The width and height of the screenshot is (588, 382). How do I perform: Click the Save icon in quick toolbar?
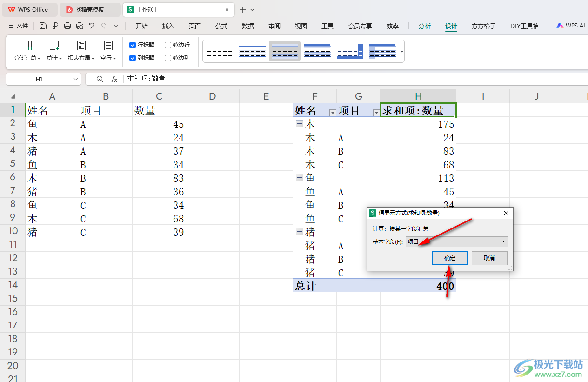coord(43,26)
